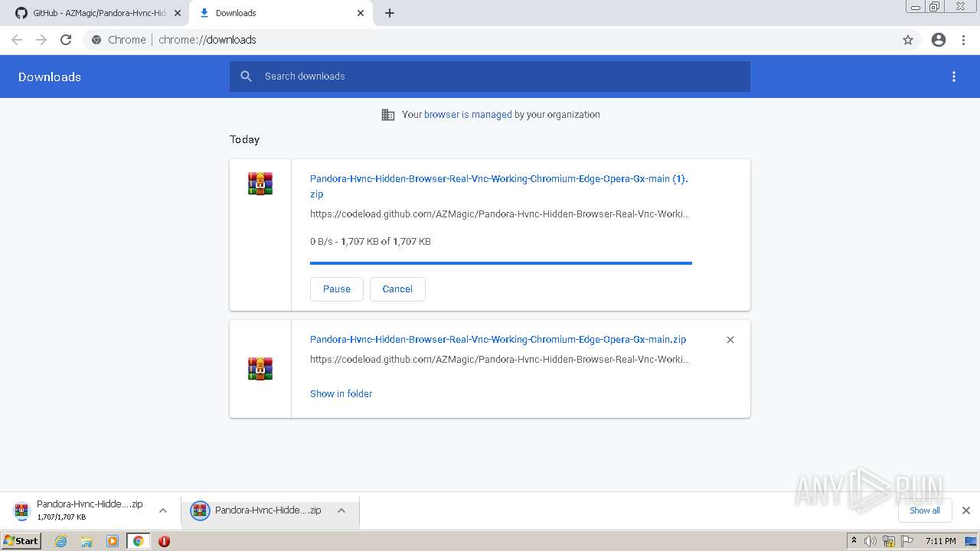Click Show all downloads button
Viewport: 980px width, 551px height.
click(925, 510)
